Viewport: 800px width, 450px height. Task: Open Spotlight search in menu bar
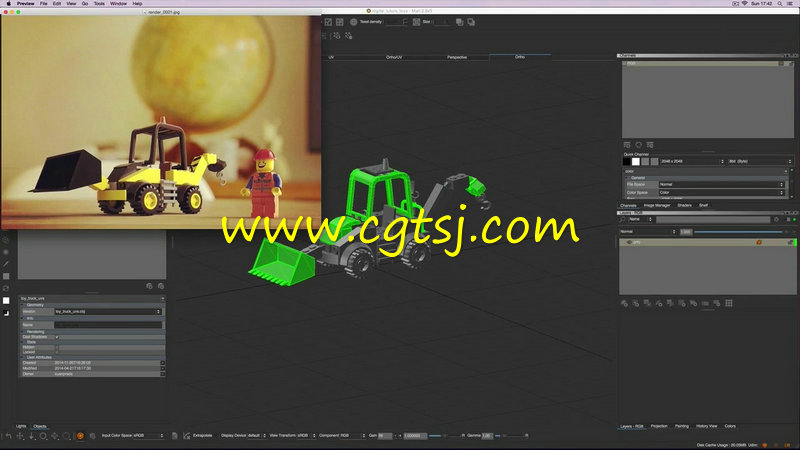pyautogui.click(x=780, y=4)
